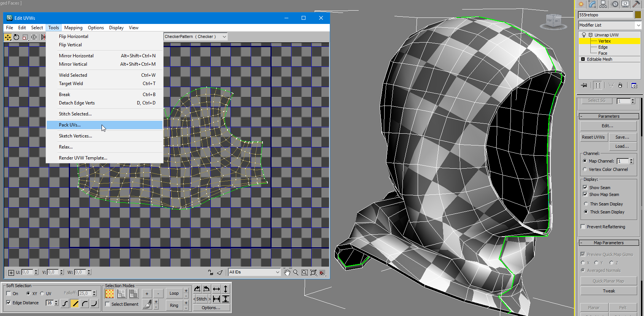Enable Soft Selection On checkbox
Image resolution: width=644 pixels, height=316 pixels.
pyautogui.click(x=9, y=294)
